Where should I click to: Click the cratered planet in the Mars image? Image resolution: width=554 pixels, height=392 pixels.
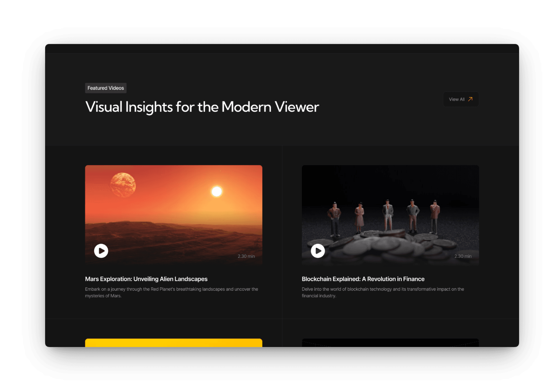[x=123, y=185]
